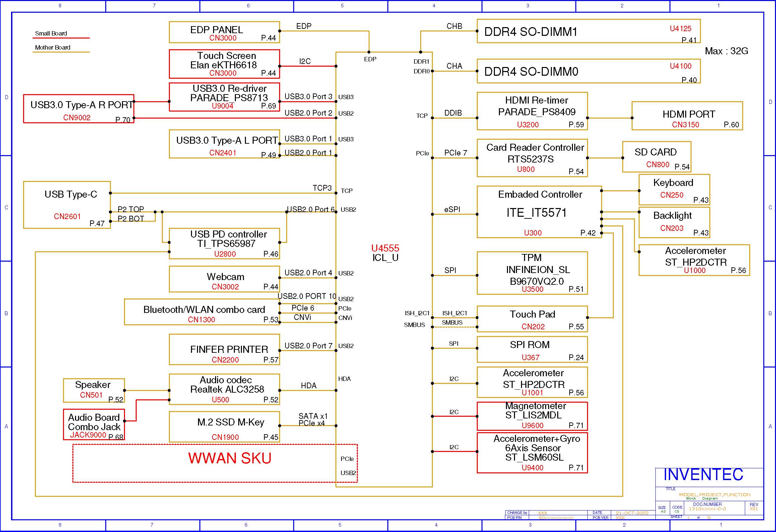This screenshot has width=776, height=532.
Task: Select the HDMI PORT CN3150 block
Action: tap(687, 116)
